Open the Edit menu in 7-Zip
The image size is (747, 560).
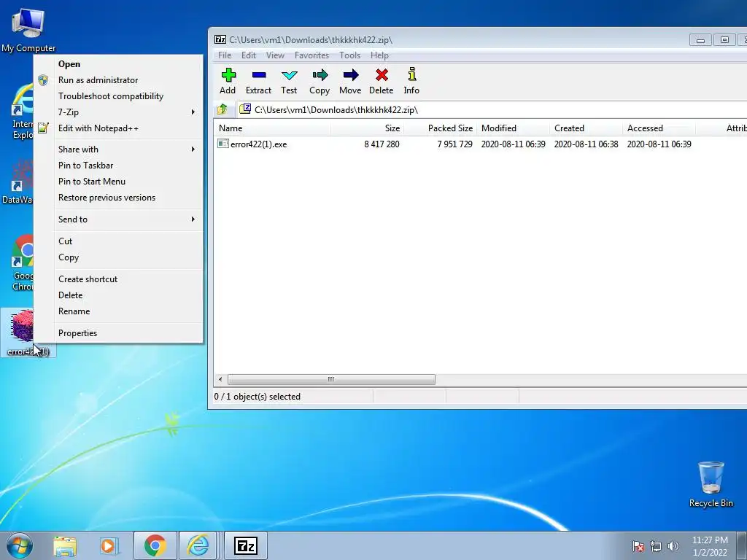tap(249, 55)
